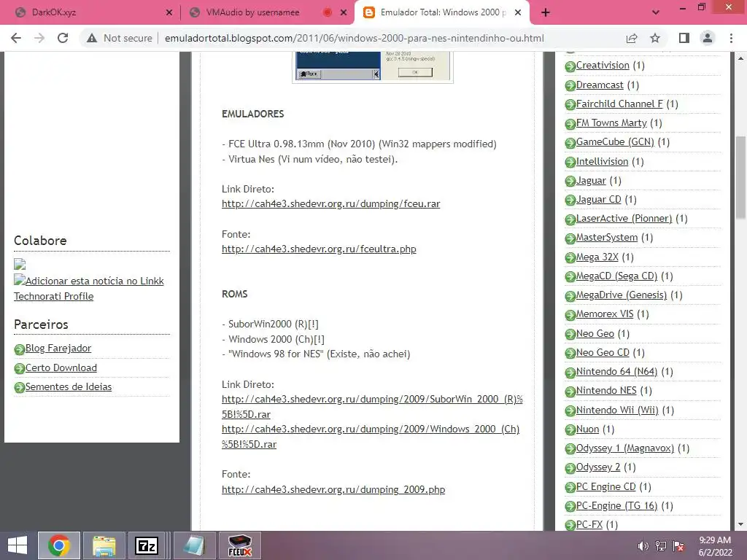747x560 pixels.
Task: Open the MegaDrive (Genesis) category
Action: point(622,295)
